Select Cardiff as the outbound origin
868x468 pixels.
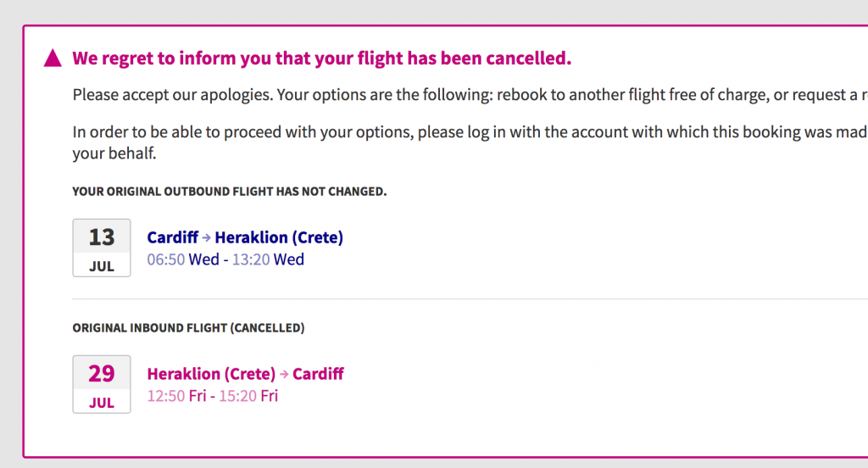[x=172, y=237]
